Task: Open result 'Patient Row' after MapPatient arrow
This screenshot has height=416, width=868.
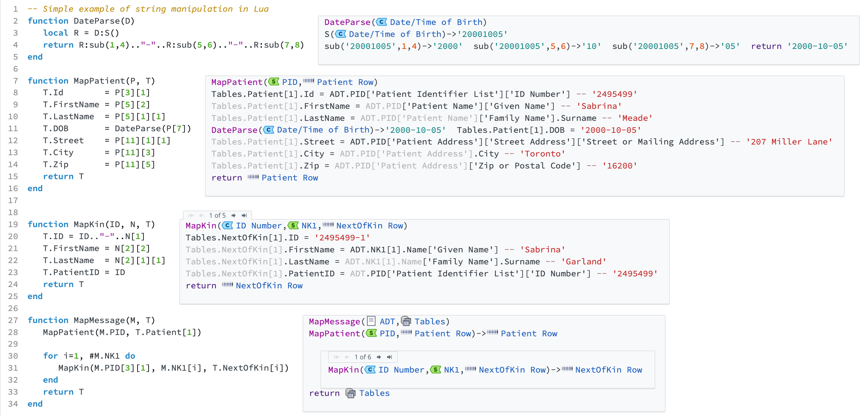Action: coord(529,333)
